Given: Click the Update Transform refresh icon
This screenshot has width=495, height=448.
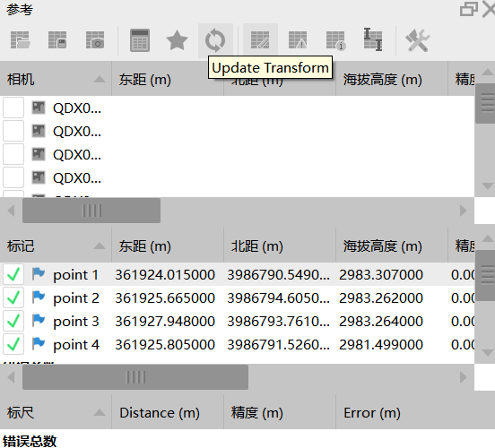Looking at the screenshot, I should 215,40.
